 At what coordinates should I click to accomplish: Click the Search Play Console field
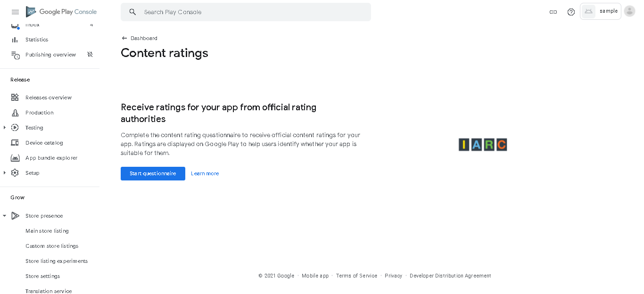click(246, 12)
